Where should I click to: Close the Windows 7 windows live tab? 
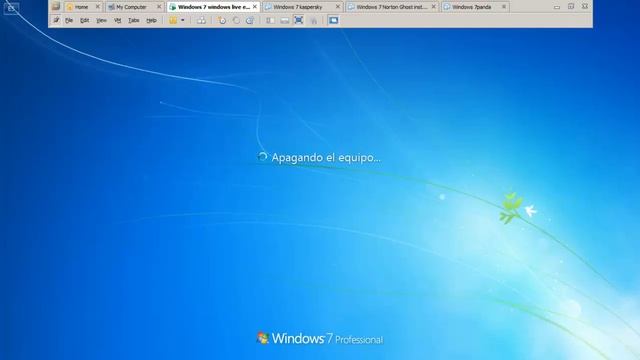[255, 7]
